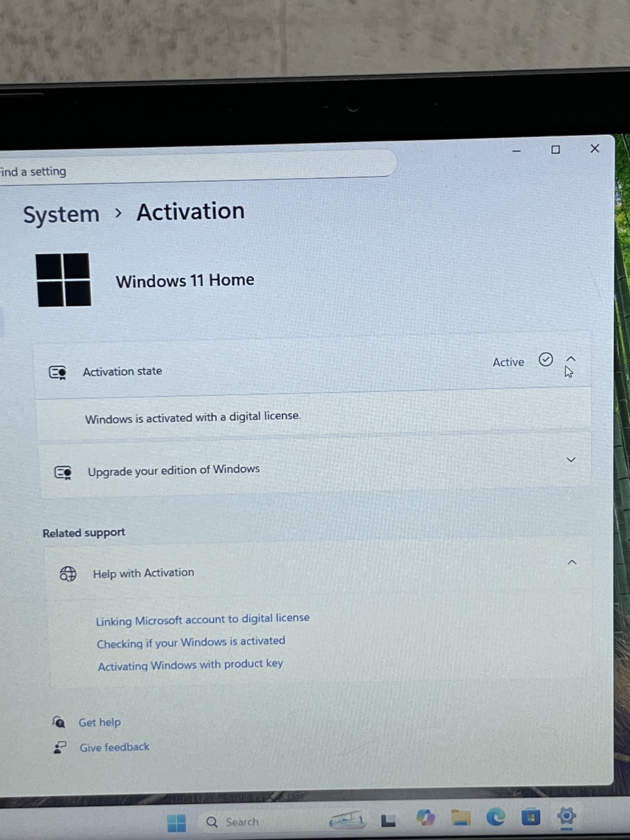Viewport: 630px width, 840px height.
Task: Click the Related support heading
Action: [x=84, y=533]
